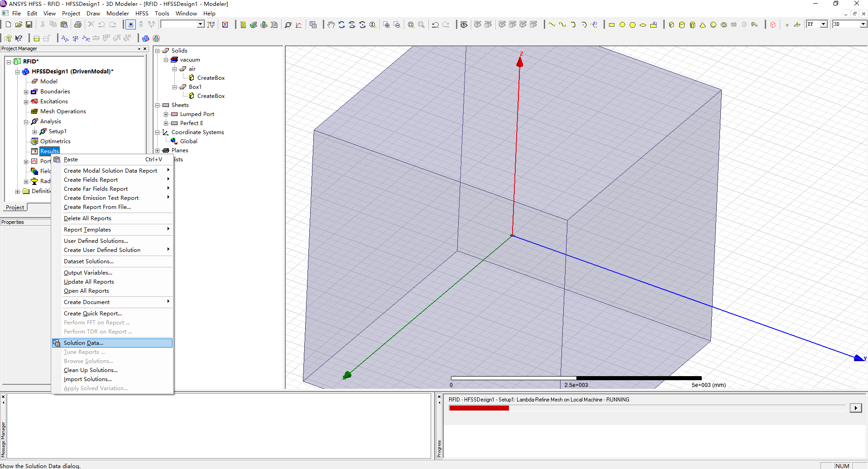This screenshot has width=868, height=469.
Task: Click the Save icon in toolbar
Action: click(29, 24)
